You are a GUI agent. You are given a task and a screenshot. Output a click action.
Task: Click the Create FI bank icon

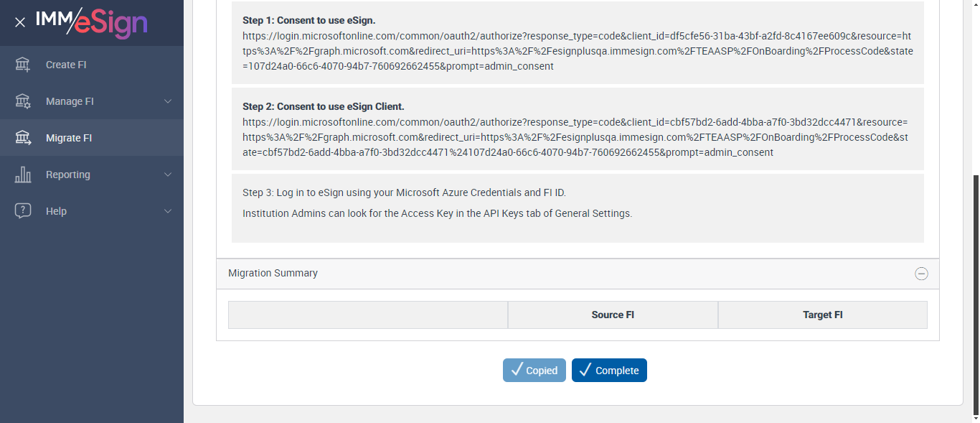click(x=23, y=65)
